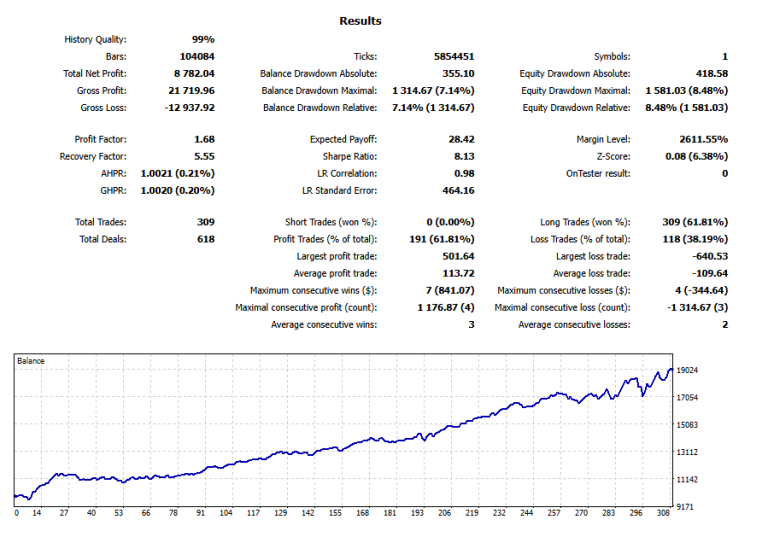Screen dimensions: 768x537
Task: Click the OnTester result label
Action: [x=598, y=174]
